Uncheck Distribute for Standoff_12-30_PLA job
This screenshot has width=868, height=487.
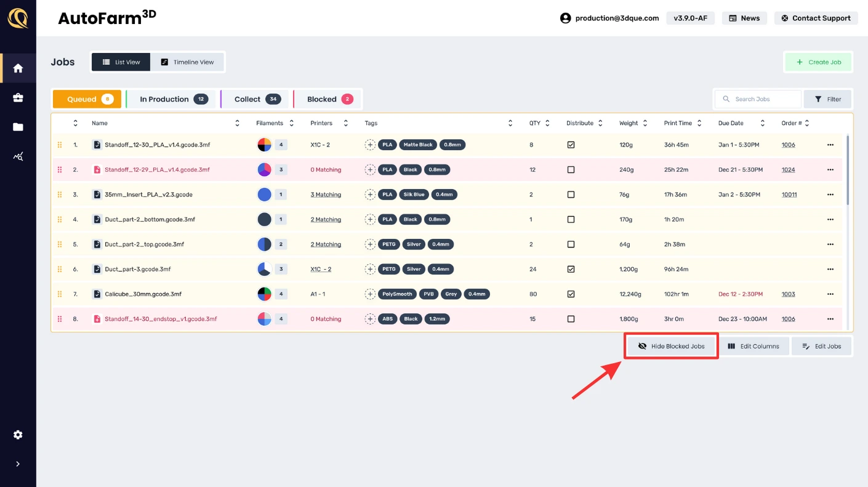pos(571,145)
